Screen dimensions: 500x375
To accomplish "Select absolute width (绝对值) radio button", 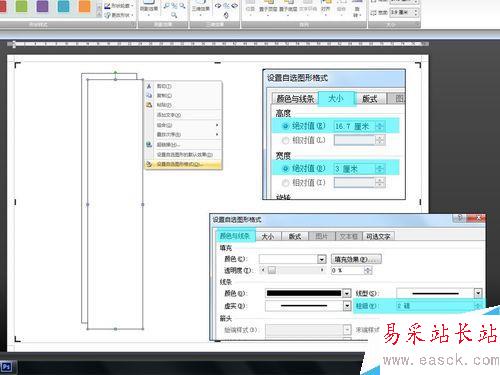I will pos(285,169).
